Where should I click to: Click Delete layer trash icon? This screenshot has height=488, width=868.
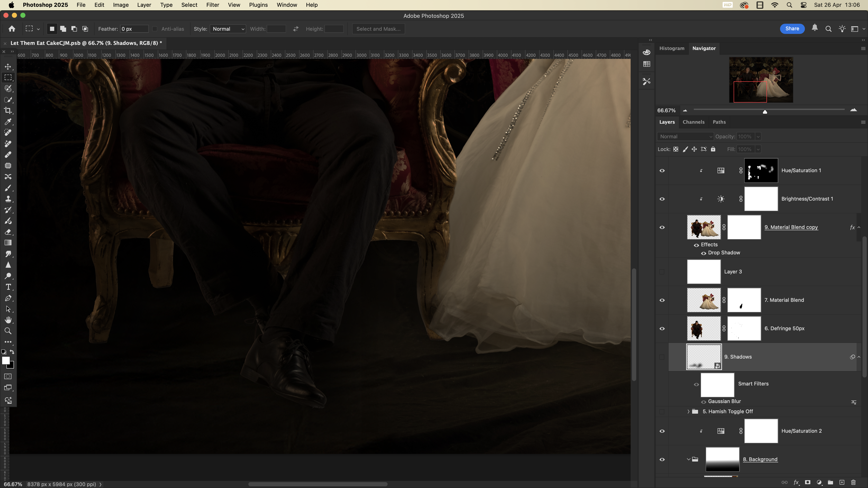[853, 482]
